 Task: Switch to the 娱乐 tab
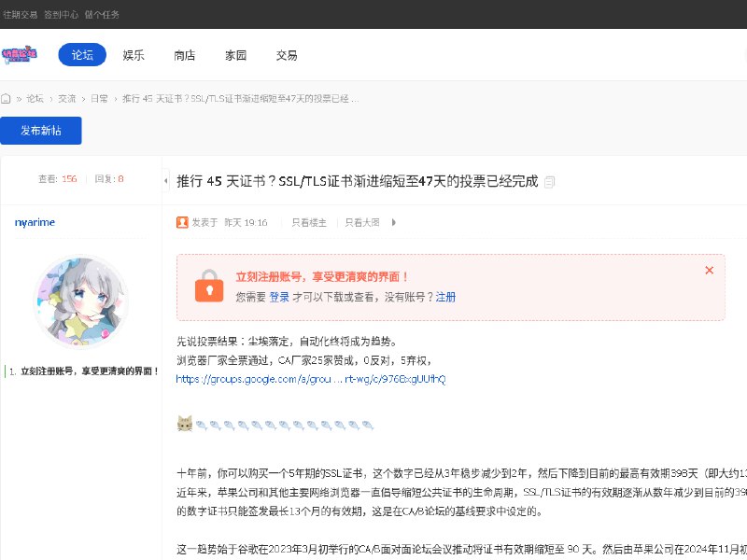(133, 55)
